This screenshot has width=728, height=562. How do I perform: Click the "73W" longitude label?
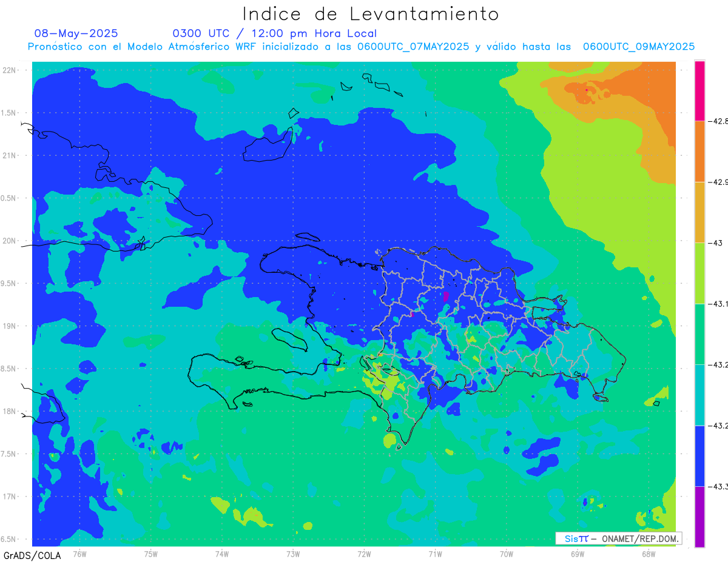(293, 554)
